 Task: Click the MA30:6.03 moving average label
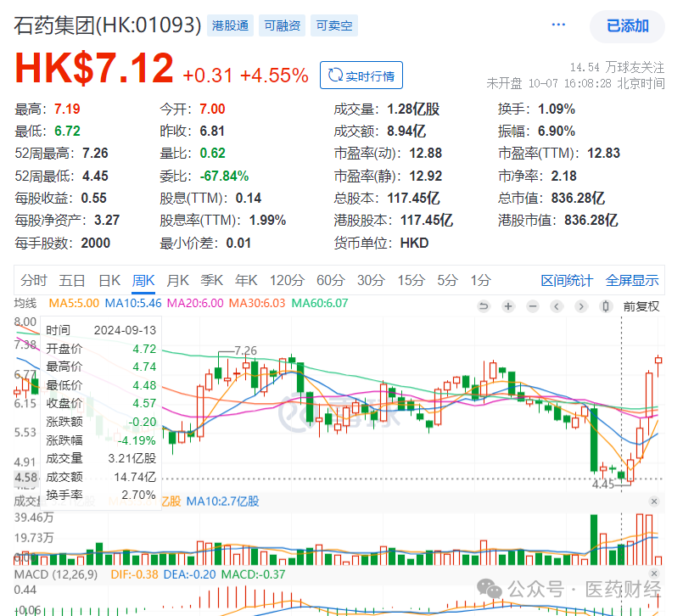point(257,303)
